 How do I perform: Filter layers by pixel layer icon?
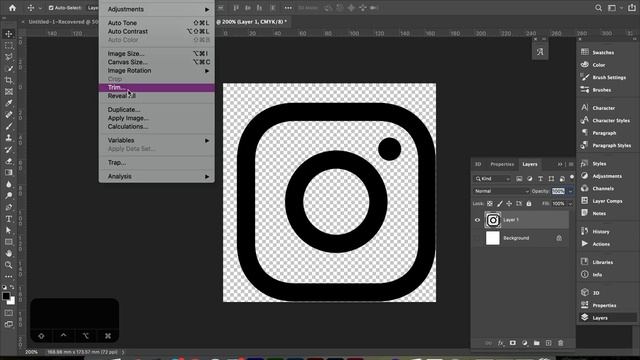[x=519, y=179]
